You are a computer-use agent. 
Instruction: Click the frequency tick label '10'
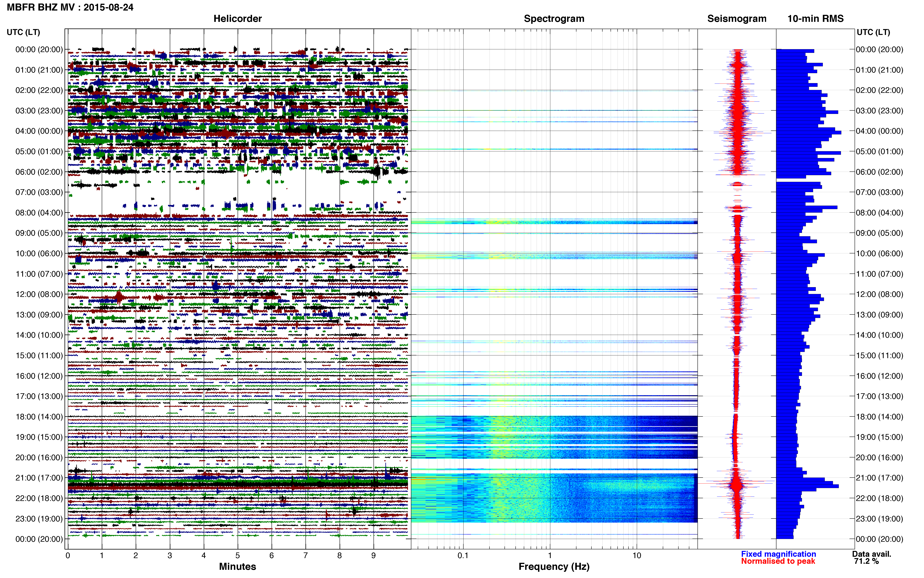click(x=637, y=555)
